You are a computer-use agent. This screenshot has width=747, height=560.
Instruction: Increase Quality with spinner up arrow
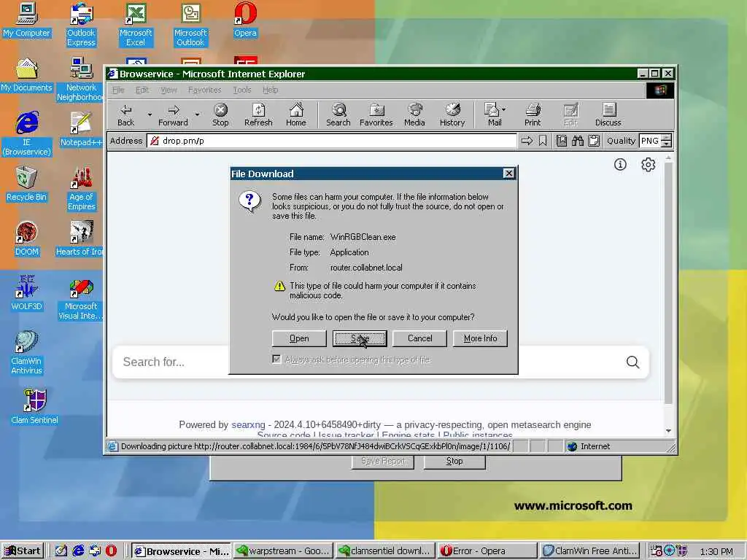click(x=667, y=138)
